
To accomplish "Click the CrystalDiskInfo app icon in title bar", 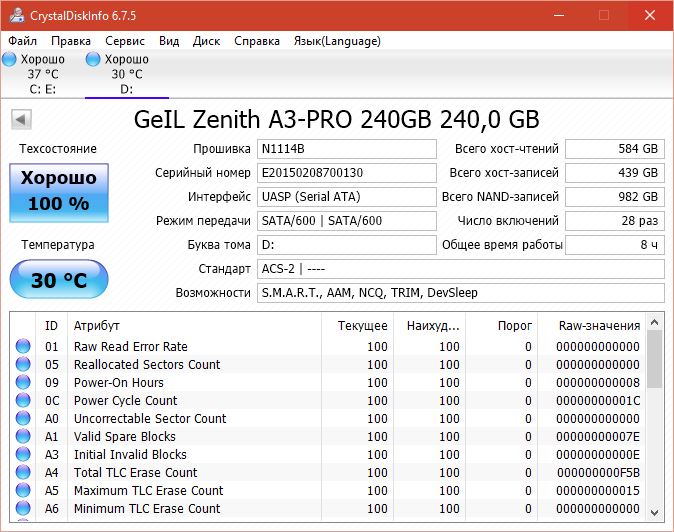I will pos(17,15).
